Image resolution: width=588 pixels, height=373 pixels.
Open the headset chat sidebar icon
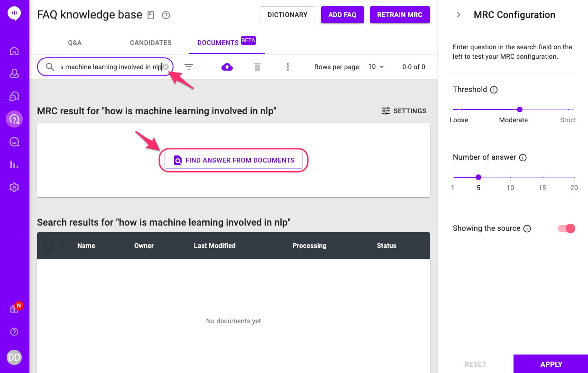pos(14,96)
